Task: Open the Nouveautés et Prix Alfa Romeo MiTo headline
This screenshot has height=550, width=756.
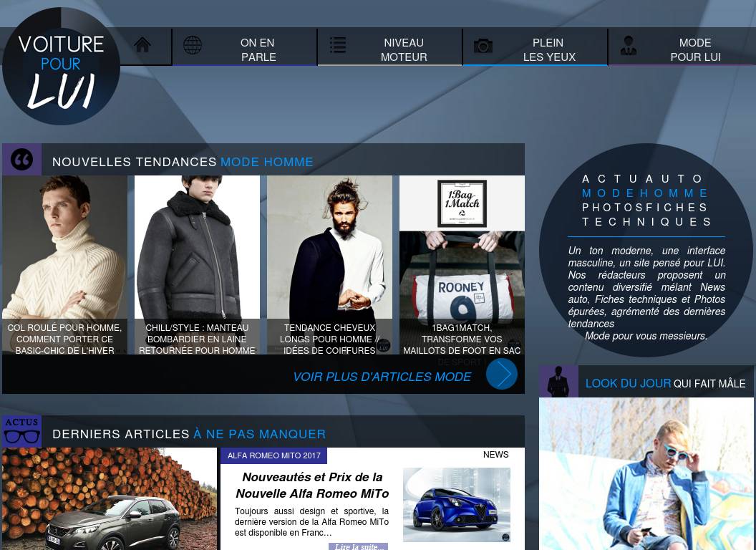Action: click(x=312, y=485)
